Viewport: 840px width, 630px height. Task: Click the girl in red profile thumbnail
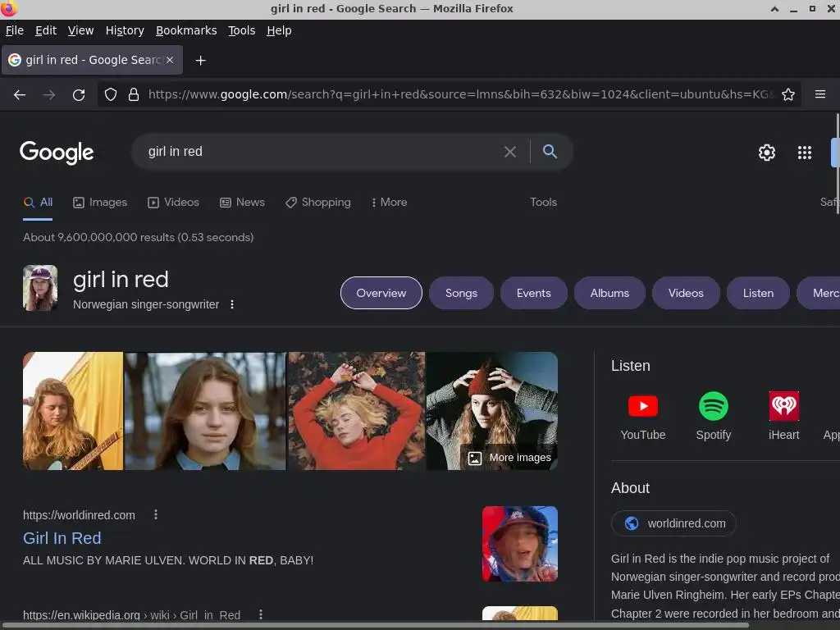40,288
